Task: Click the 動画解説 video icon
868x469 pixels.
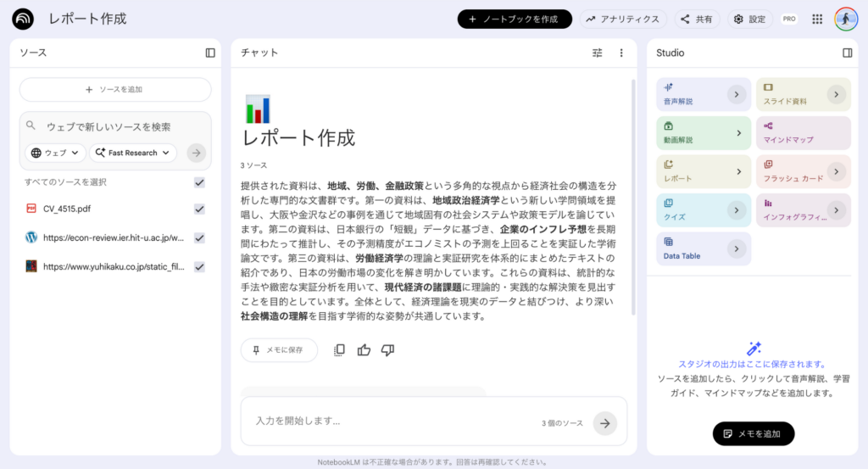Action: point(669,126)
